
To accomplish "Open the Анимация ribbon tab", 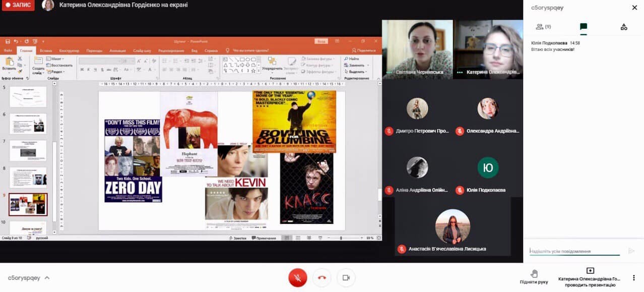I will 117,50.
